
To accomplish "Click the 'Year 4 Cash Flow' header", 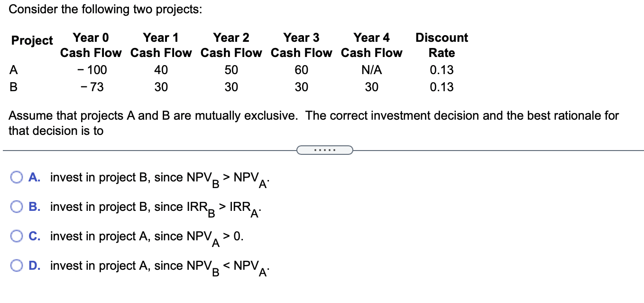I will tap(371, 45).
